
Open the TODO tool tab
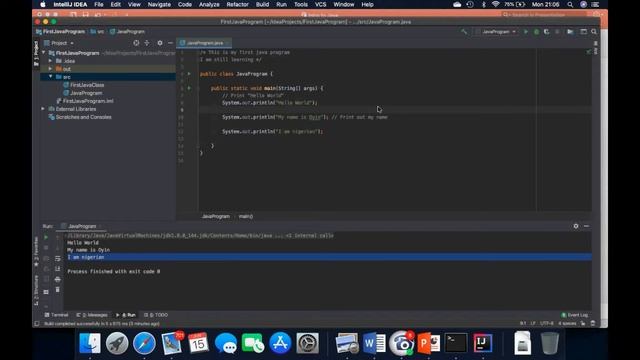click(x=156, y=315)
